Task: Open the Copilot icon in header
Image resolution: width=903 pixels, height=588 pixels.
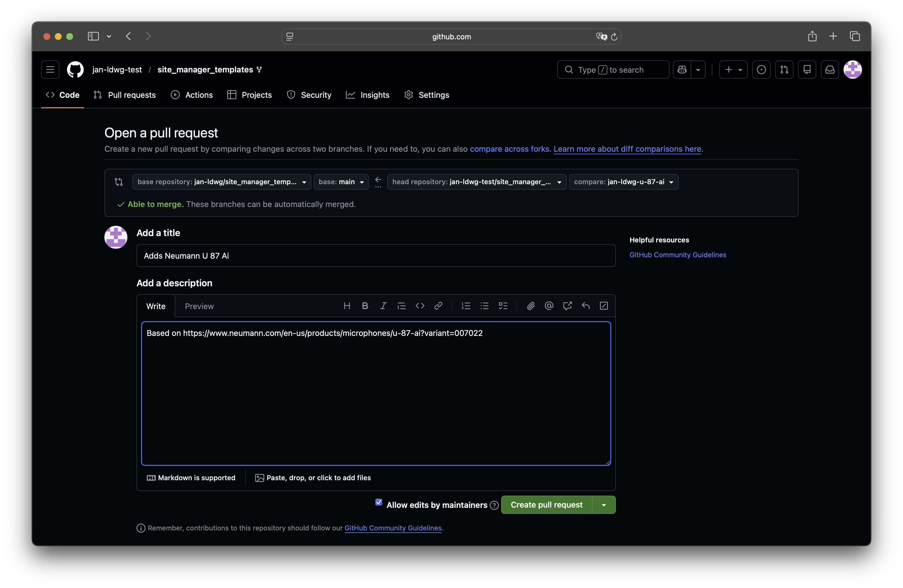Action: click(x=682, y=70)
